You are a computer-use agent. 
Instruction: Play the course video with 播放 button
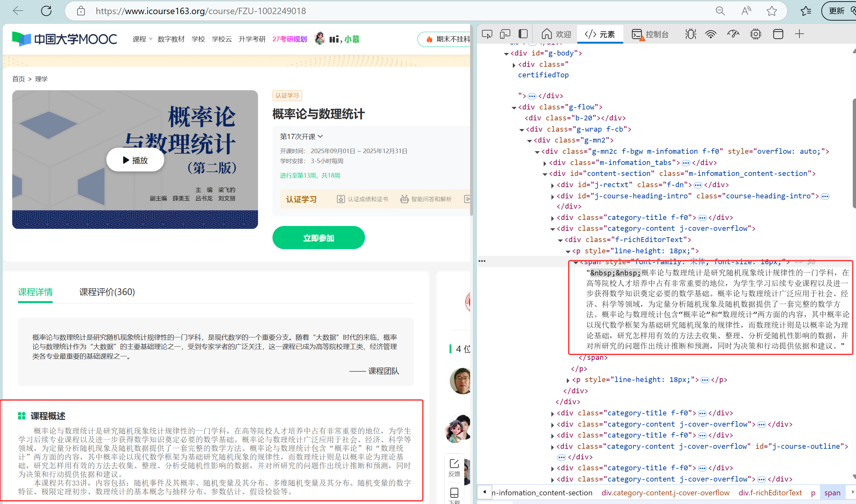[x=135, y=160]
